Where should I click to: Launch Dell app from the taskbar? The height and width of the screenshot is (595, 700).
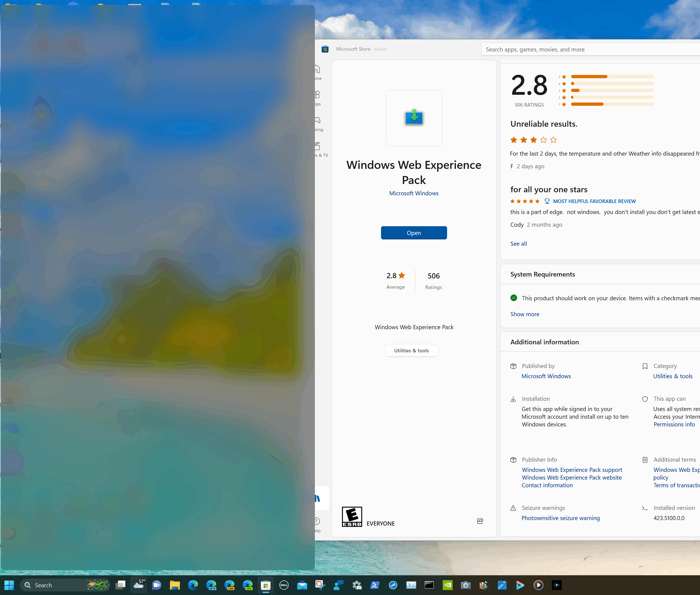pyautogui.click(x=284, y=585)
